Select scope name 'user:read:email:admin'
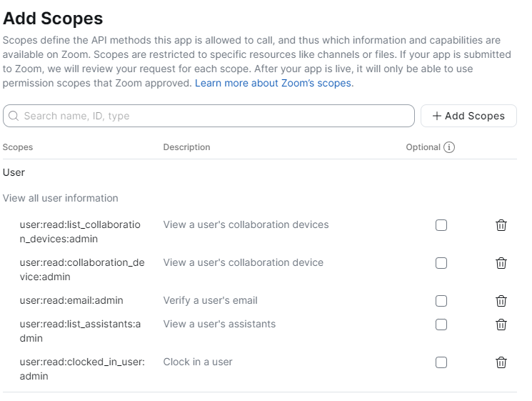532x401 pixels. click(x=71, y=300)
